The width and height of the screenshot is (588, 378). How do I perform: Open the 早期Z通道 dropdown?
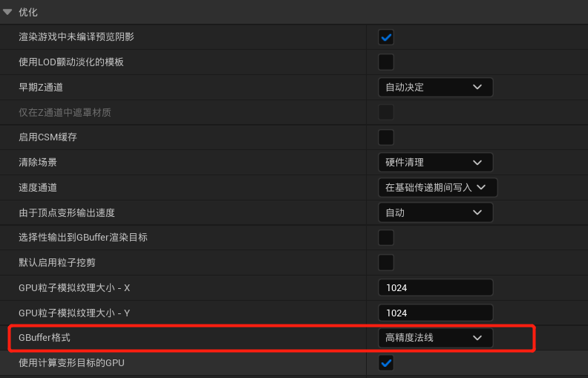click(435, 87)
